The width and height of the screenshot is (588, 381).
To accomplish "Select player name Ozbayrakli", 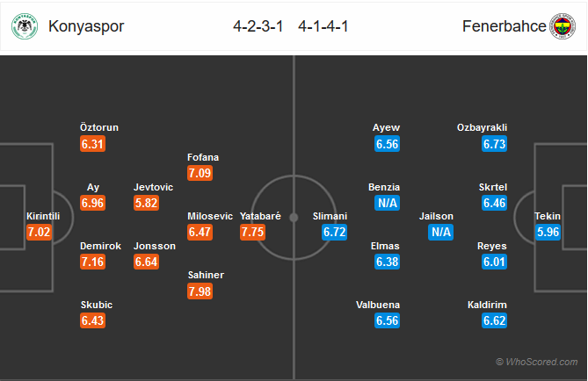I will [482, 128].
